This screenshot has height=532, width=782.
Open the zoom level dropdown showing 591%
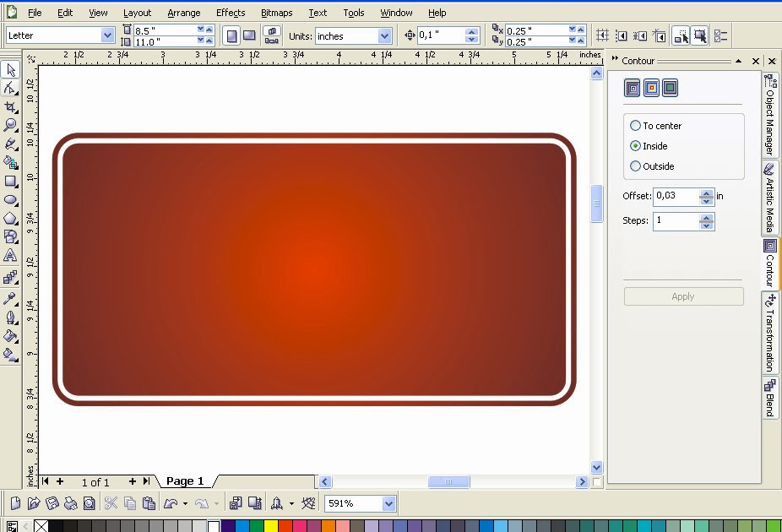pos(387,502)
